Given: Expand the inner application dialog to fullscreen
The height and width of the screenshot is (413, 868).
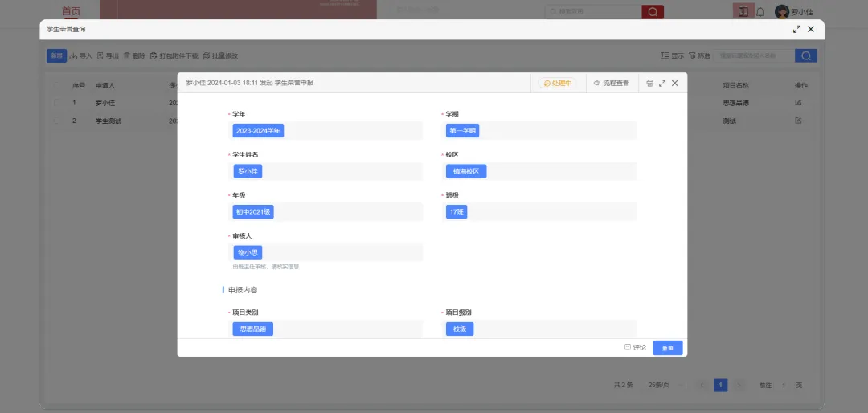Looking at the screenshot, I should 662,83.
